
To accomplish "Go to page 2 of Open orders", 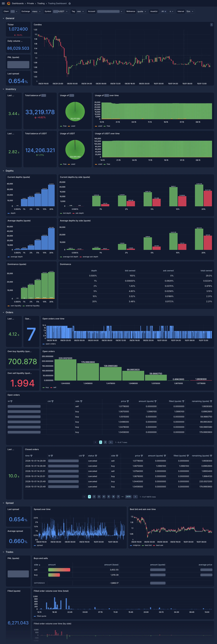I will tap(105, 442).
